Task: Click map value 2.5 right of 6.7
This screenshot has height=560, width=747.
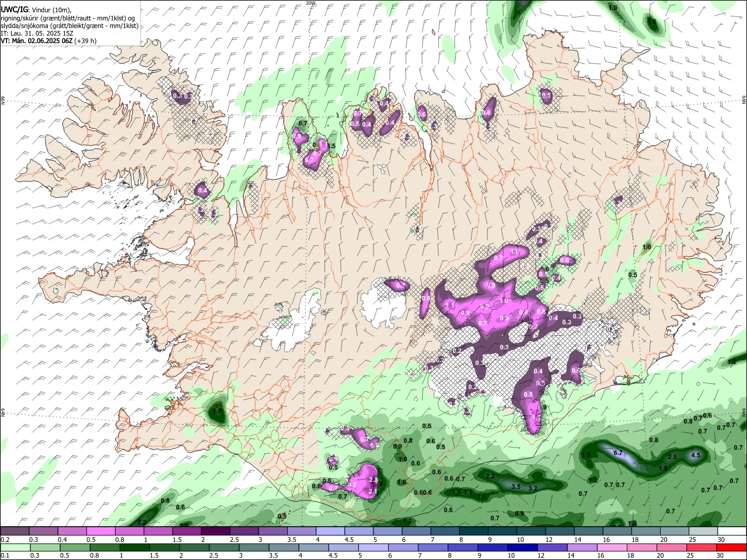Action: pyautogui.click(x=672, y=457)
